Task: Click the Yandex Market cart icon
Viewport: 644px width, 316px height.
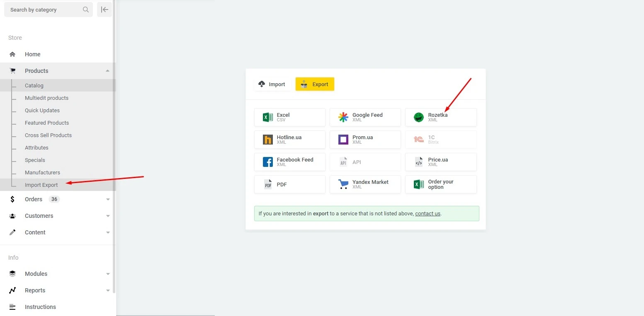Action: pos(343,184)
